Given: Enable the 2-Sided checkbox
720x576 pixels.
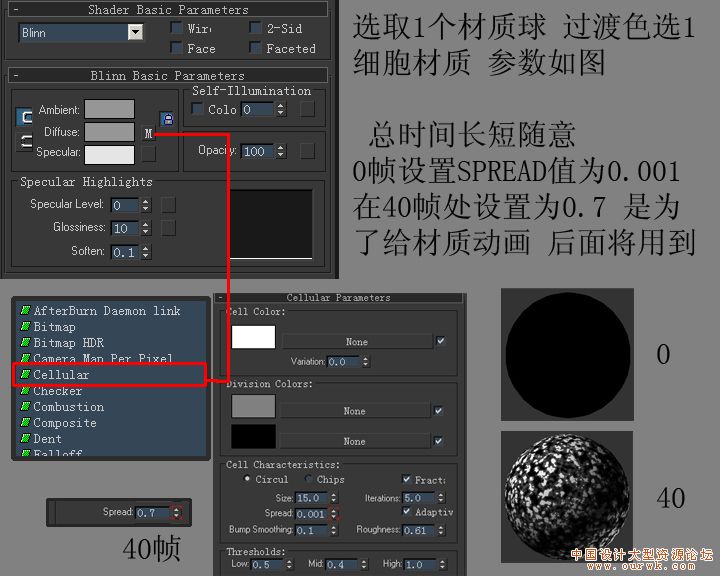Looking at the screenshot, I should pyautogui.click(x=255, y=28).
